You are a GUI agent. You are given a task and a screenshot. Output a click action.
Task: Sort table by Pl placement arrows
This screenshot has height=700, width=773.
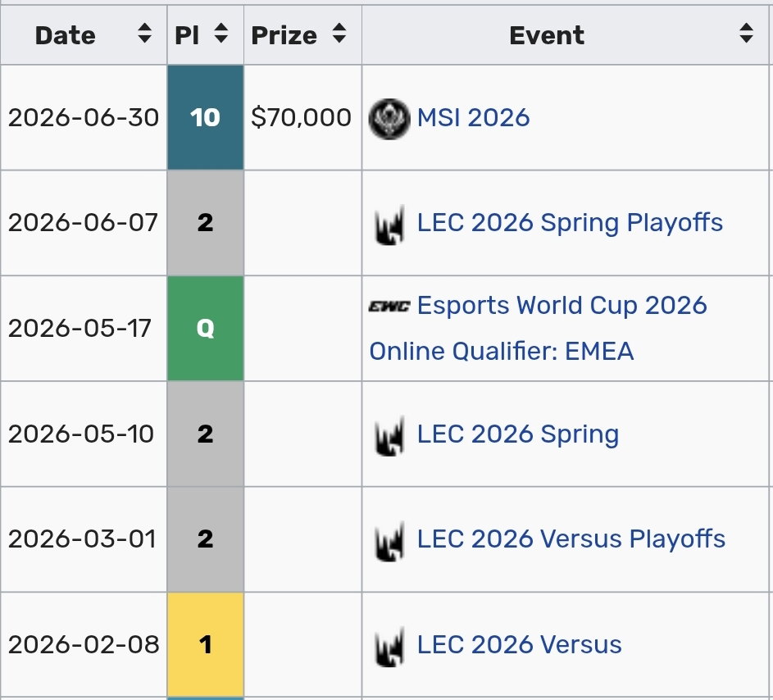click(221, 34)
